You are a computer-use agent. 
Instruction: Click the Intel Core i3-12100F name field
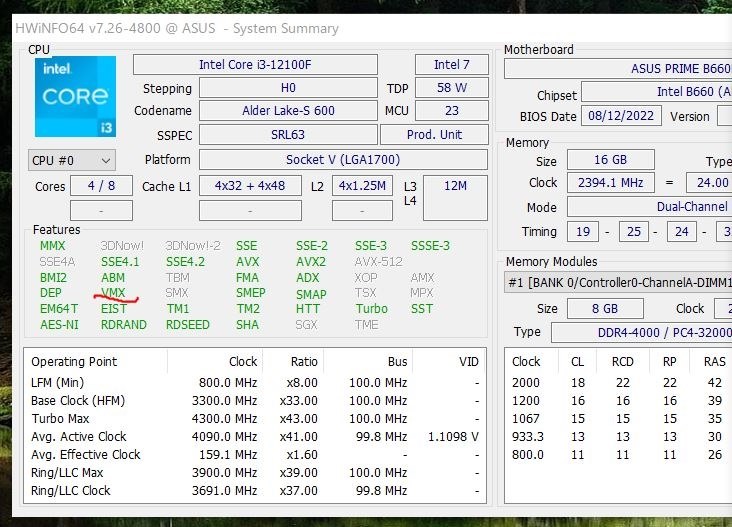click(255, 64)
